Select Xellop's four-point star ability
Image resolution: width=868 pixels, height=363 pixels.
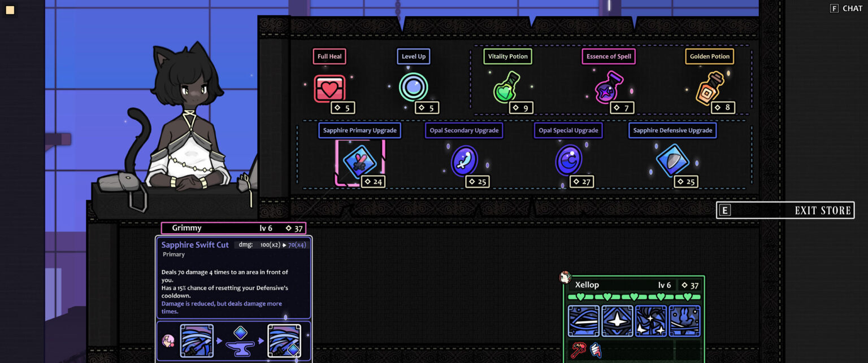tap(617, 321)
